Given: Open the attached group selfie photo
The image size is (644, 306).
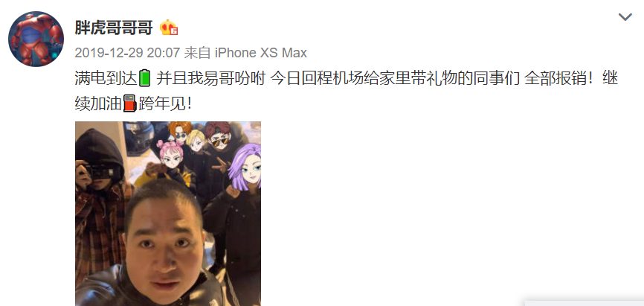Looking at the screenshot, I should pyautogui.click(x=168, y=214).
